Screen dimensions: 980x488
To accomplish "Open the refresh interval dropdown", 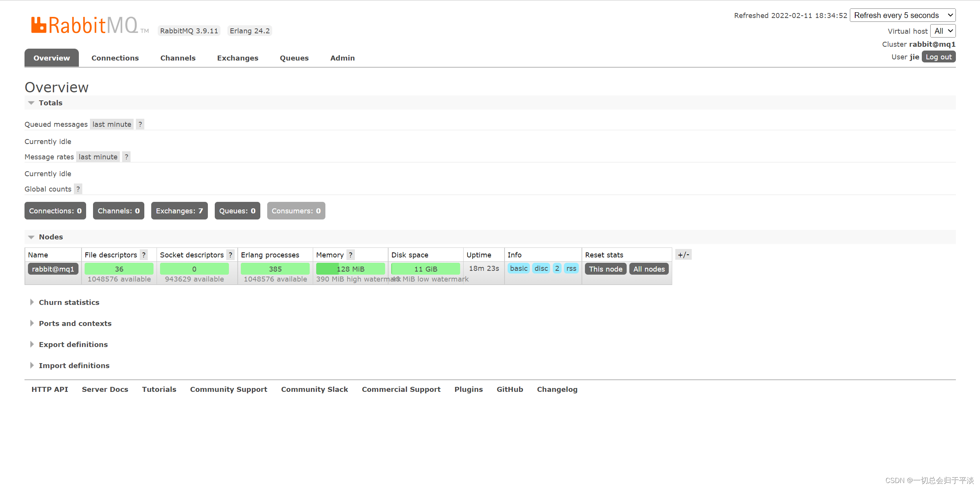I will tap(902, 15).
